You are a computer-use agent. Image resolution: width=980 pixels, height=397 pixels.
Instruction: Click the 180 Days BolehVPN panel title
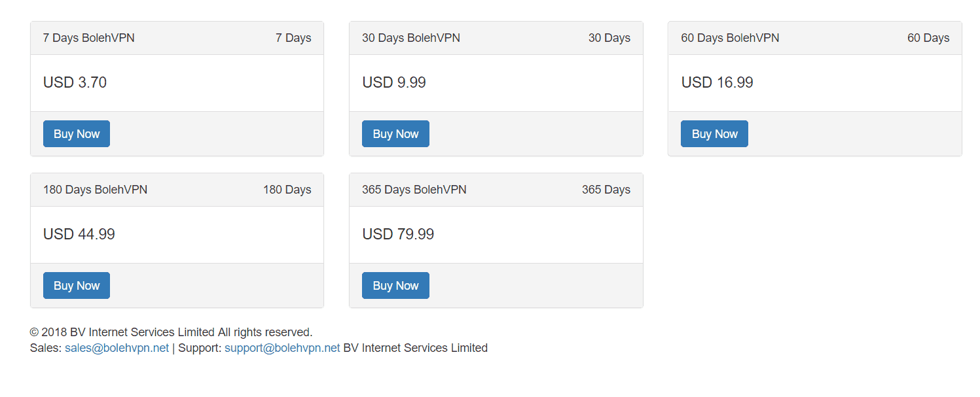pyautogui.click(x=95, y=190)
